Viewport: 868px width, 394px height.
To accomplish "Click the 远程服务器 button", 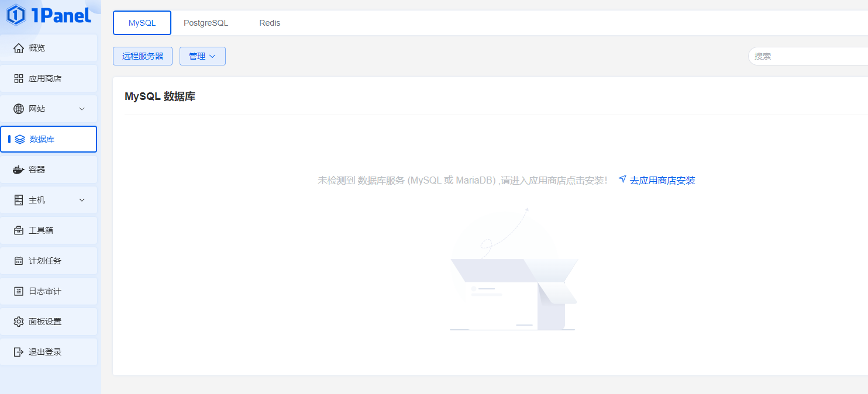I will pyautogui.click(x=143, y=56).
